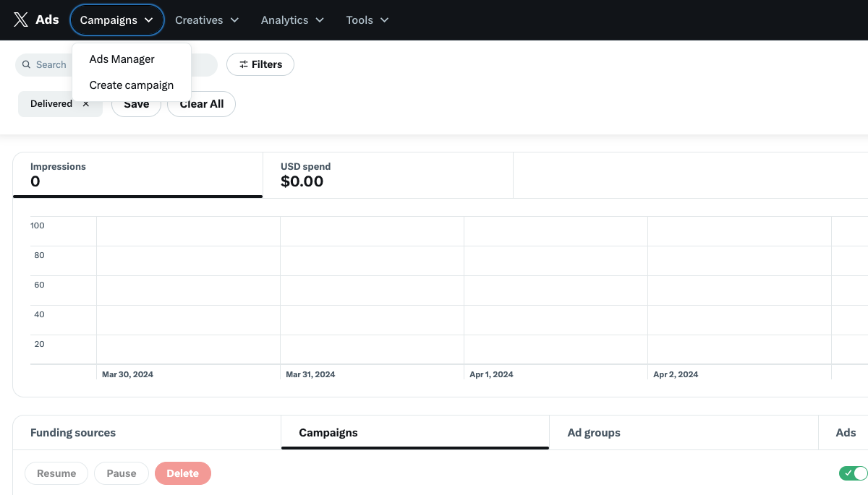The image size is (868, 495).
Task: Remove the Delivered filter chip
Action: click(85, 103)
